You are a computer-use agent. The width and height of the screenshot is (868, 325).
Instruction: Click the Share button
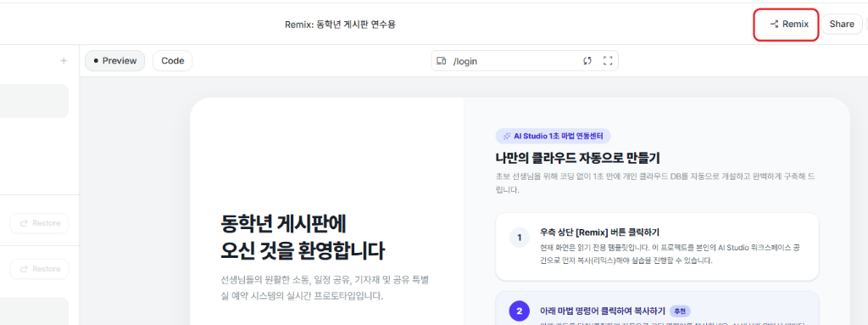(x=842, y=25)
